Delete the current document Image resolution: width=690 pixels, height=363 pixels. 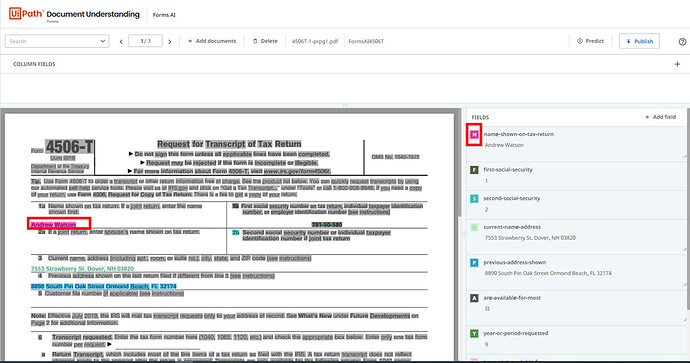(x=265, y=41)
